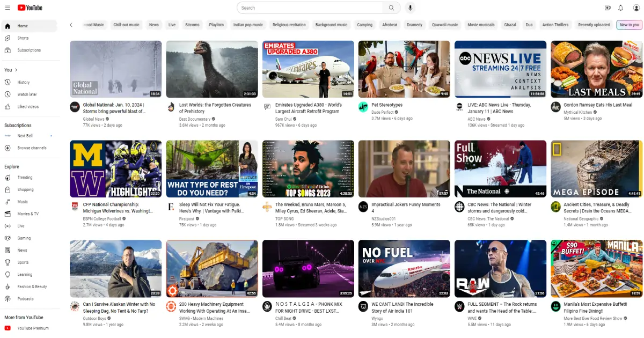
Task: Click the search input field
Action: 310,8
